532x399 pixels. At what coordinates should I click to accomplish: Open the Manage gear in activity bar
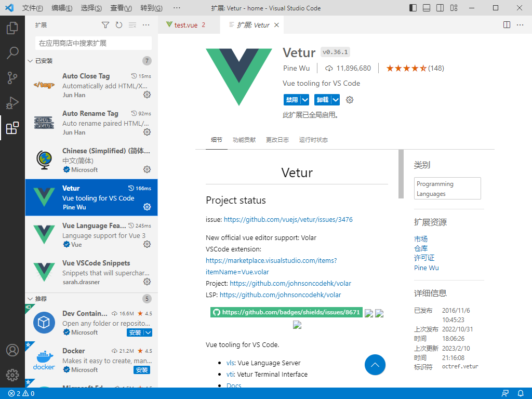12,375
